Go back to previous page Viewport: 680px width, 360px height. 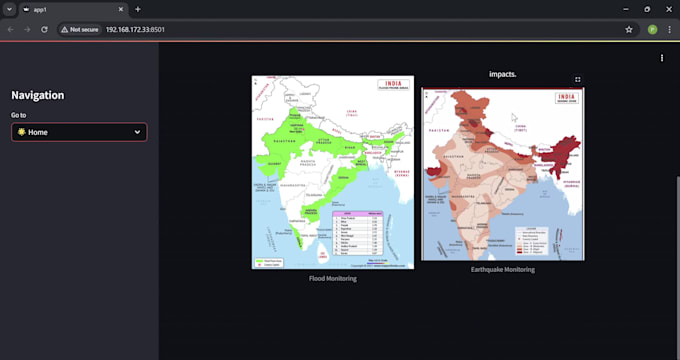pos(11,29)
